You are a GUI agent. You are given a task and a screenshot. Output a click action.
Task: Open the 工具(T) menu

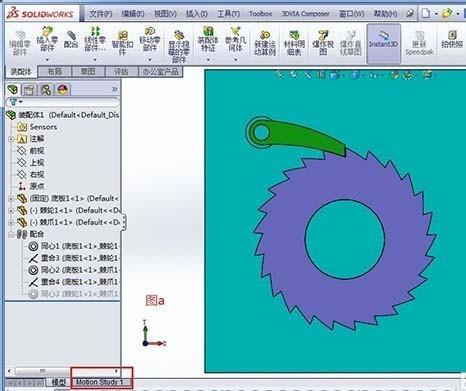click(x=228, y=14)
